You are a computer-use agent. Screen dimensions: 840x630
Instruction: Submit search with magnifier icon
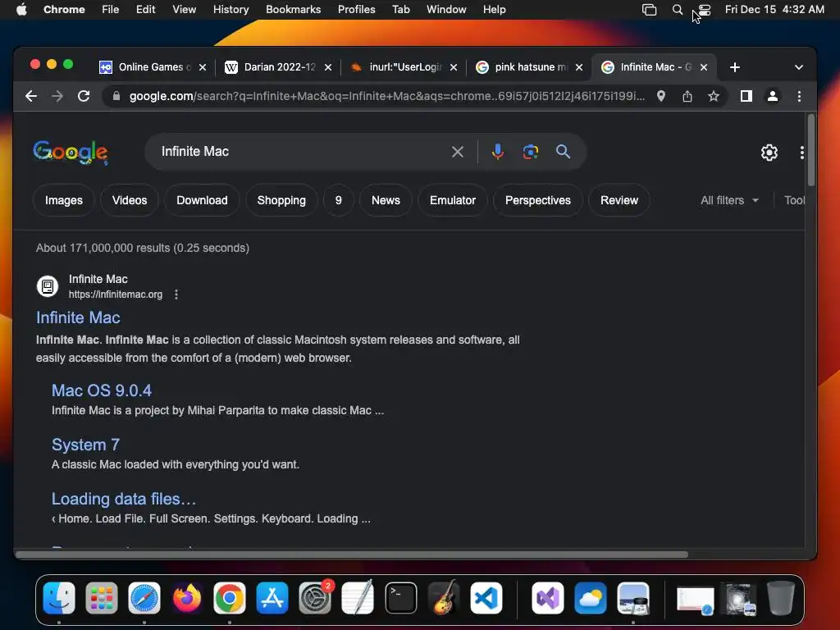click(563, 152)
